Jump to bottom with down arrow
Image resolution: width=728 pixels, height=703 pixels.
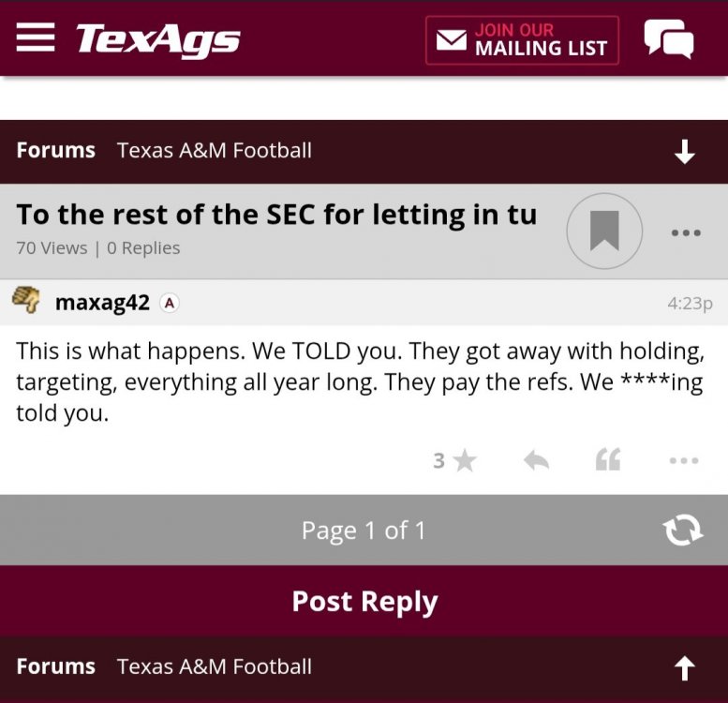point(685,152)
